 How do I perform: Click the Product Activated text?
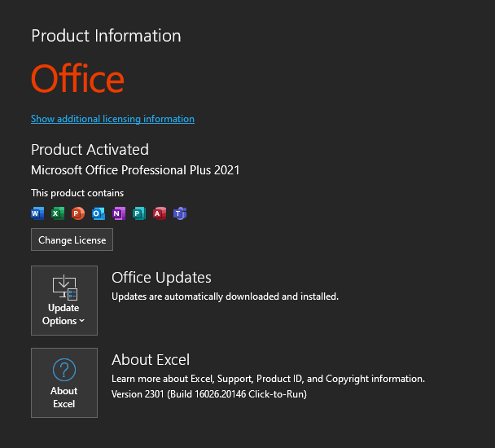(x=90, y=149)
